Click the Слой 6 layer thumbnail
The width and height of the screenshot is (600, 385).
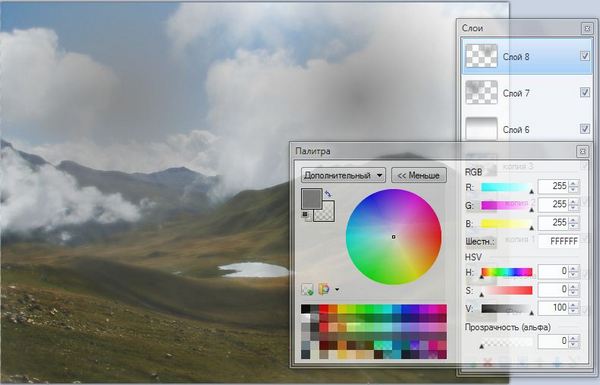pyautogui.click(x=481, y=129)
